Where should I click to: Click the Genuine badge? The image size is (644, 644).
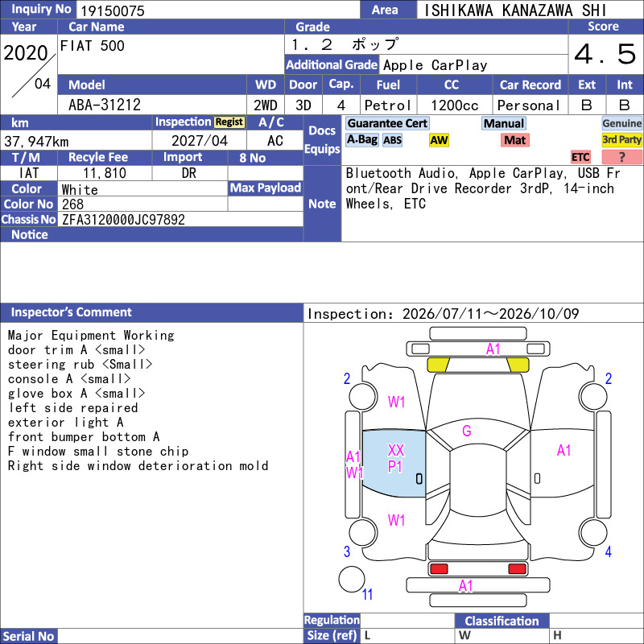(621, 123)
